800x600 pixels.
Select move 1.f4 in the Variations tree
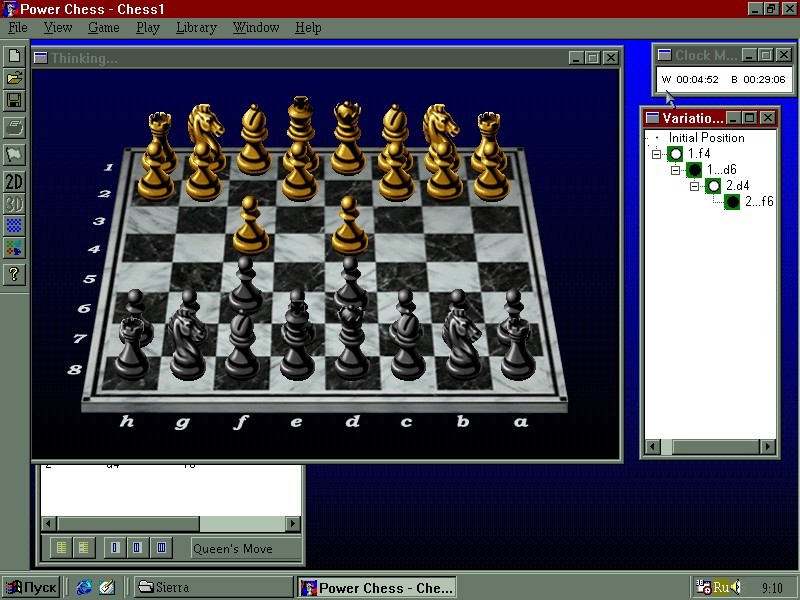click(x=699, y=154)
